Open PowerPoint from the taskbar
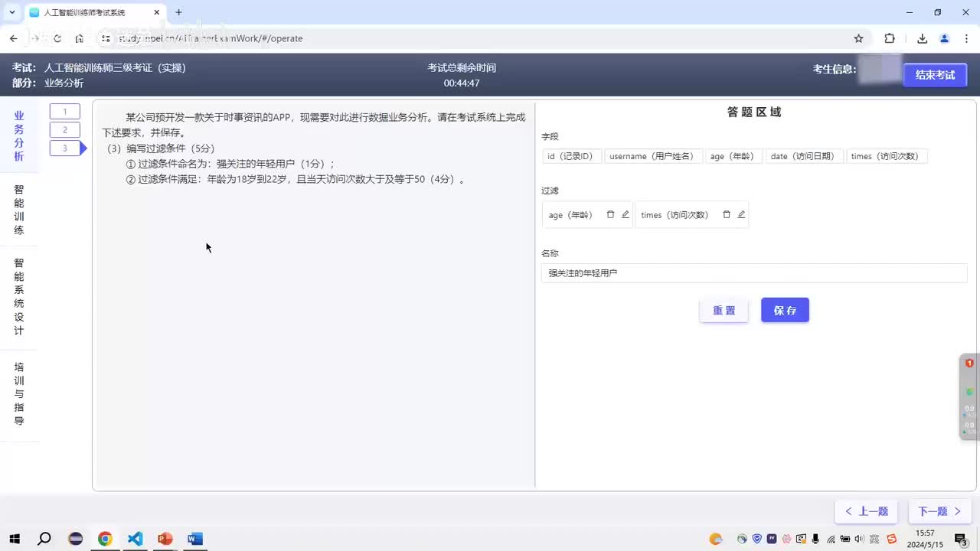Screen dimensions: 980x551 165,539
